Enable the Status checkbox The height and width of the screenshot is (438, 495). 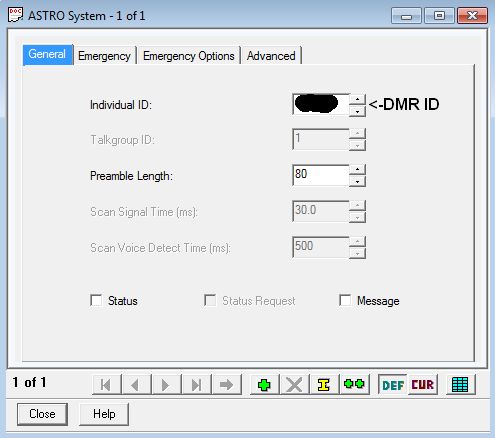(x=96, y=300)
